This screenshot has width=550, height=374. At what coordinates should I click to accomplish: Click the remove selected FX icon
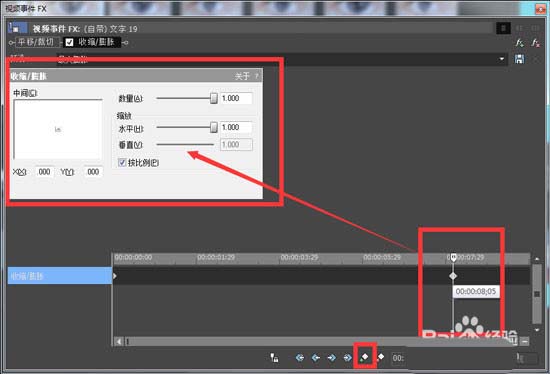point(535,43)
